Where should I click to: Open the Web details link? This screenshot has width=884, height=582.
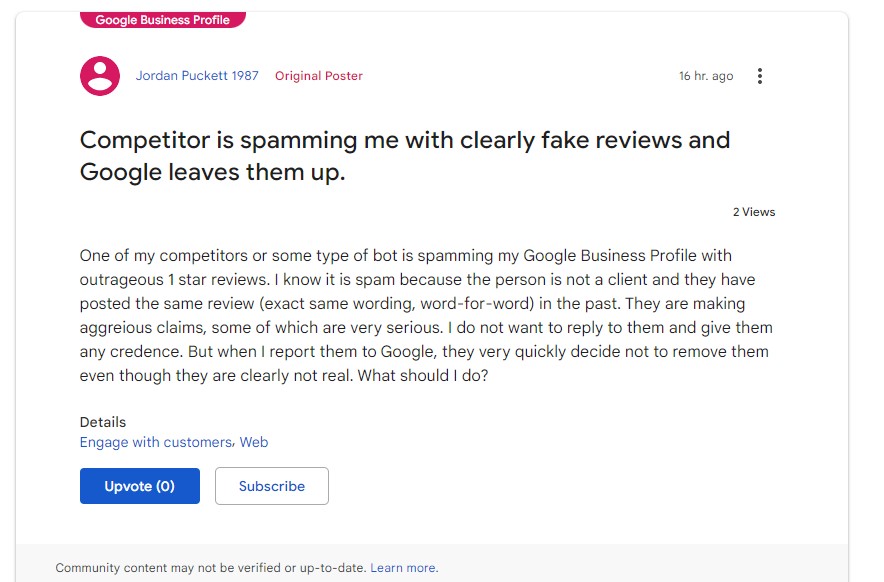click(254, 442)
